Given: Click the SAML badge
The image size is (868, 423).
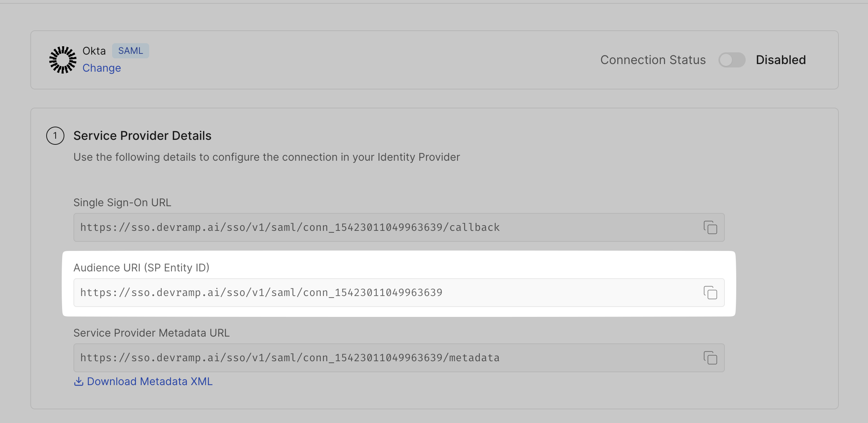Looking at the screenshot, I should pos(130,51).
